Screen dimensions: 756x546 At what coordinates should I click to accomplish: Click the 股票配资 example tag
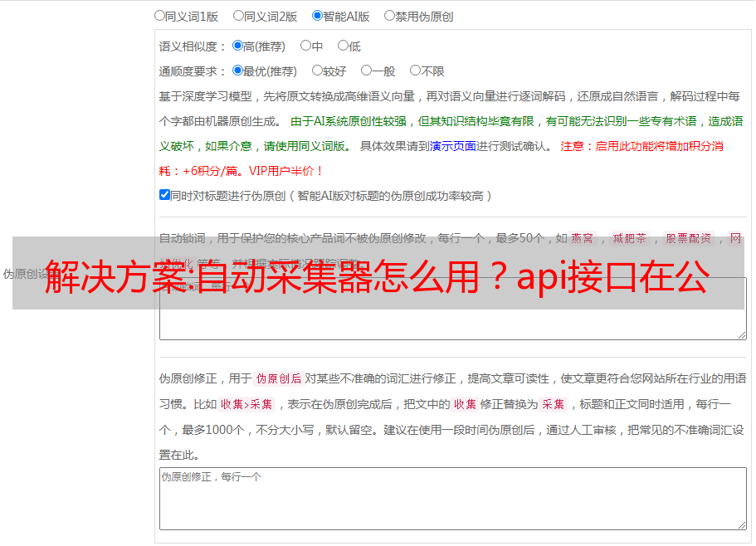pos(689,238)
